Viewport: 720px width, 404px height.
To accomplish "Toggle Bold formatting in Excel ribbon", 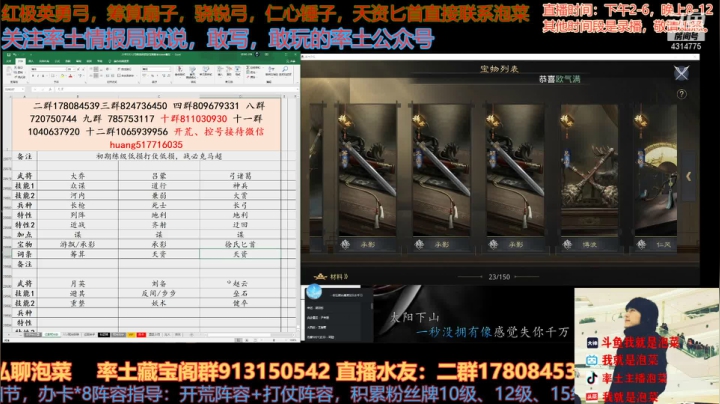I will click(x=33, y=76).
